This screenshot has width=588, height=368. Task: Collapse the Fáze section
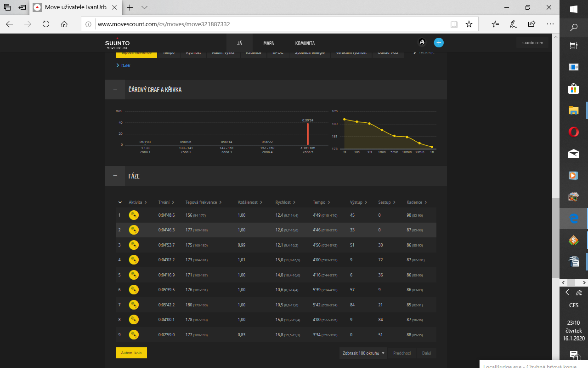[x=115, y=176]
